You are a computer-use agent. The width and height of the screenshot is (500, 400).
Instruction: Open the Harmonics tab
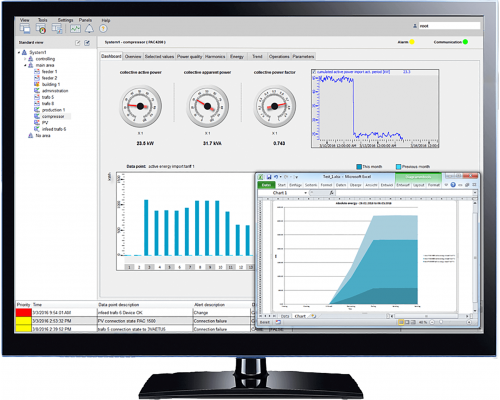215,57
